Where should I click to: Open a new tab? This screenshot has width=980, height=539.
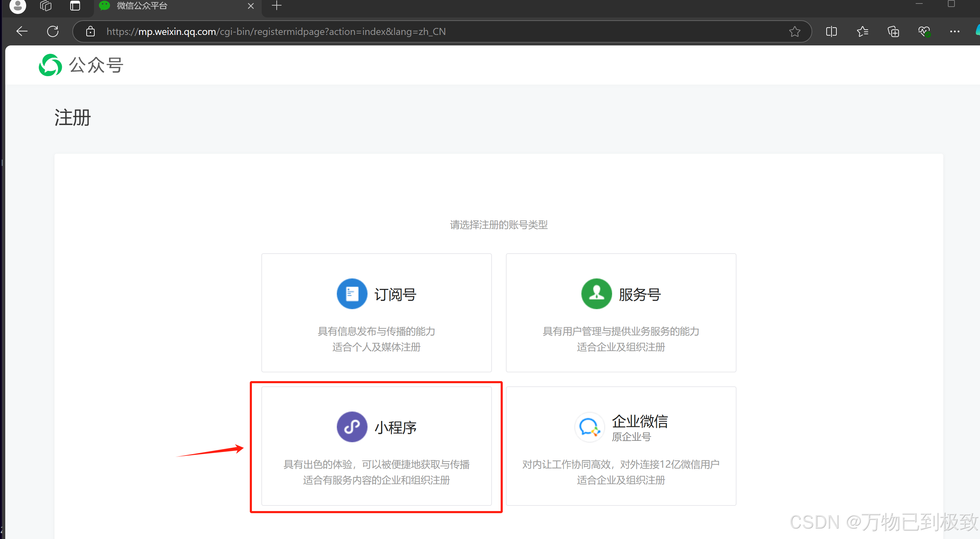tap(277, 6)
